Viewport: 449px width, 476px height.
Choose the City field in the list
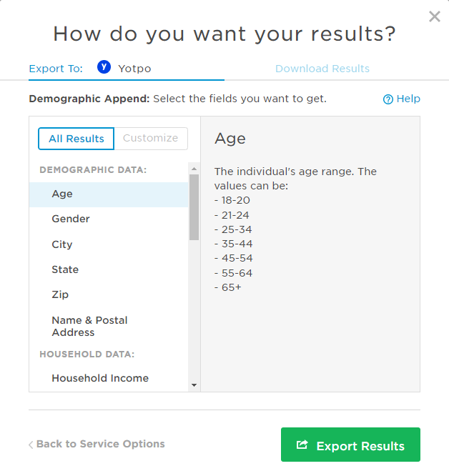(62, 244)
